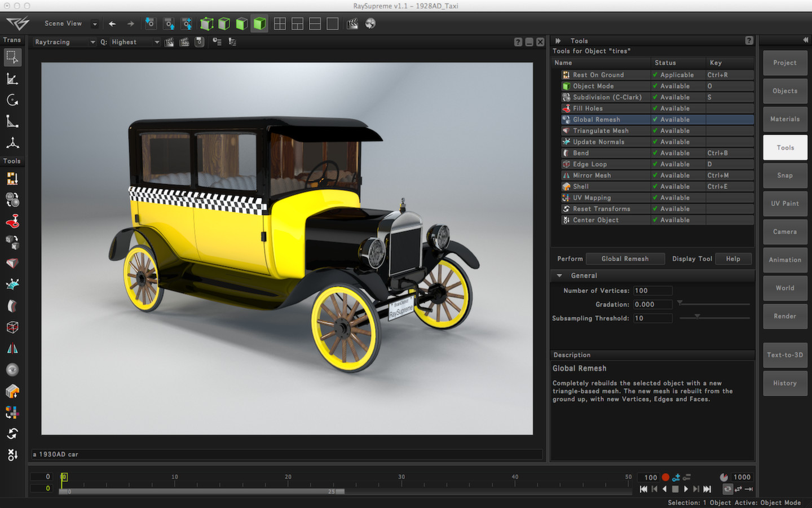This screenshot has height=508, width=812.
Task: Click the Mirror Mesh icon in left Tools column
Action: [12, 348]
